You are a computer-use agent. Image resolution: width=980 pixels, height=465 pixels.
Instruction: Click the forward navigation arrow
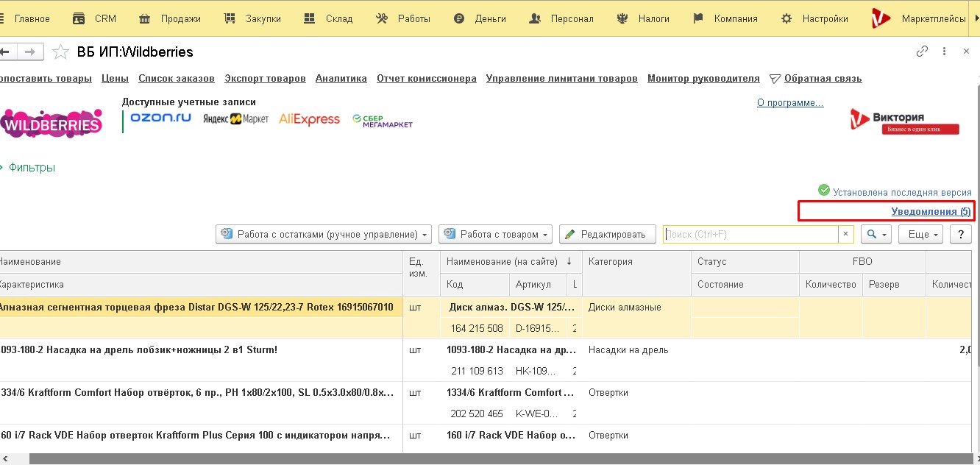(x=30, y=52)
